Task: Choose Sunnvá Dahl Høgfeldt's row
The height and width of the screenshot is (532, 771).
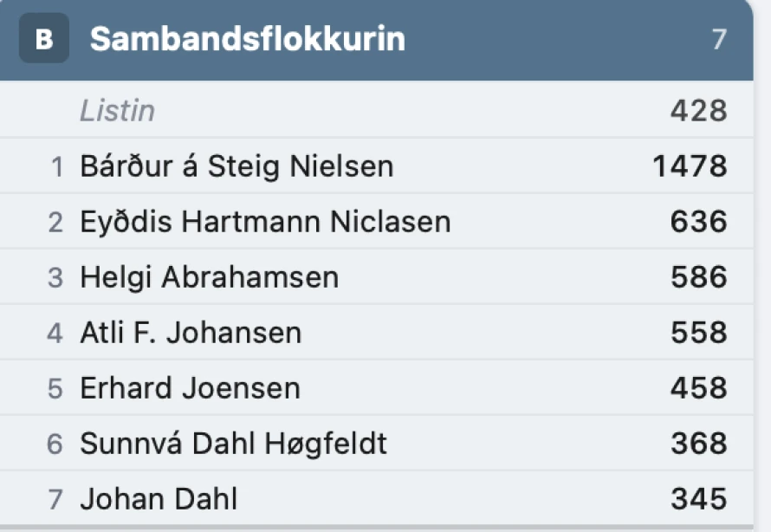Action: [233, 444]
